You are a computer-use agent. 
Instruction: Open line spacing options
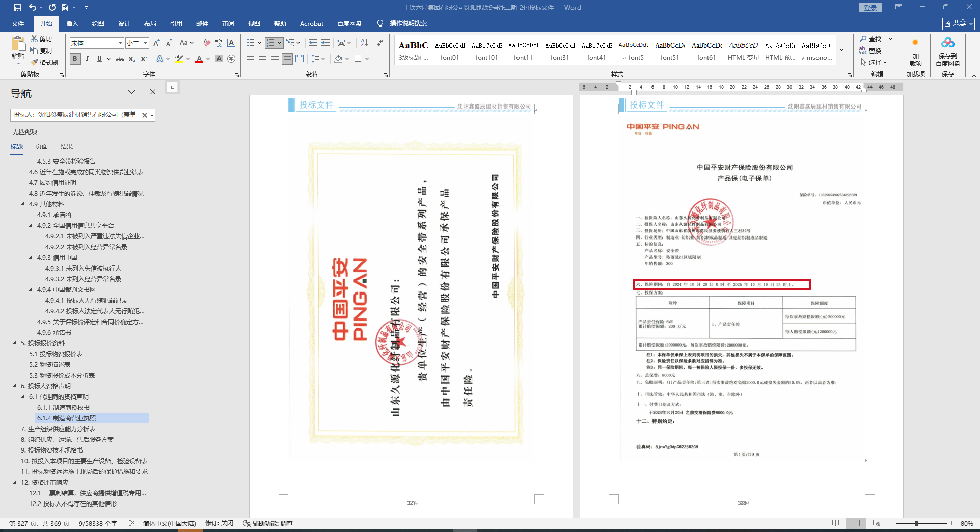[318, 59]
